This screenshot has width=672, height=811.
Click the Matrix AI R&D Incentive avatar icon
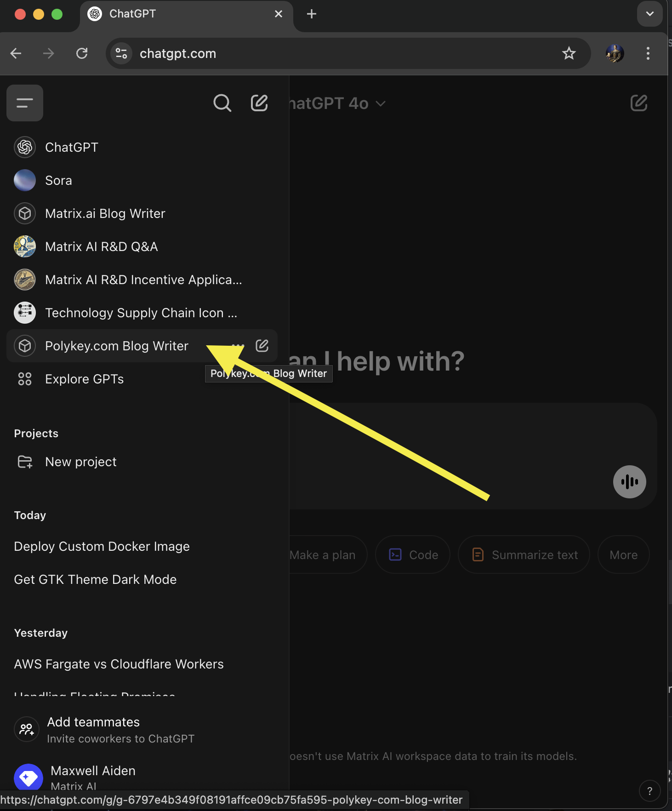(25, 280)
